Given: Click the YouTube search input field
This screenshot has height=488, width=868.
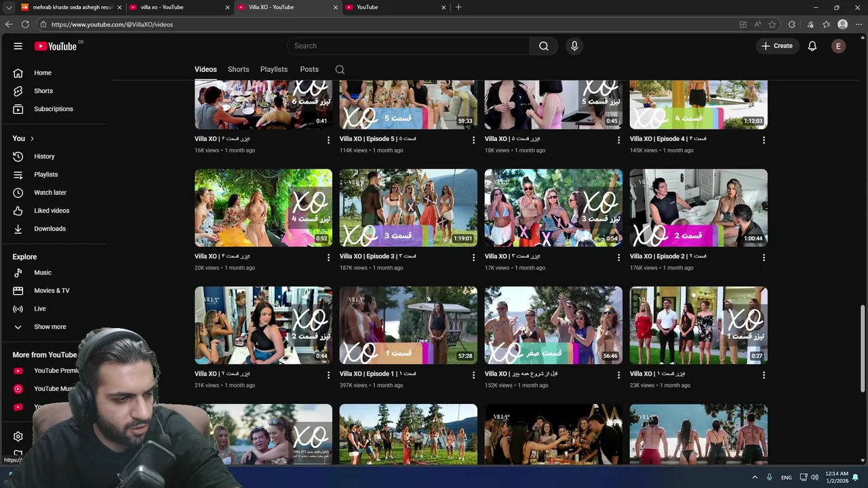Looking at the screenshot, I should [x=408, y=46].
